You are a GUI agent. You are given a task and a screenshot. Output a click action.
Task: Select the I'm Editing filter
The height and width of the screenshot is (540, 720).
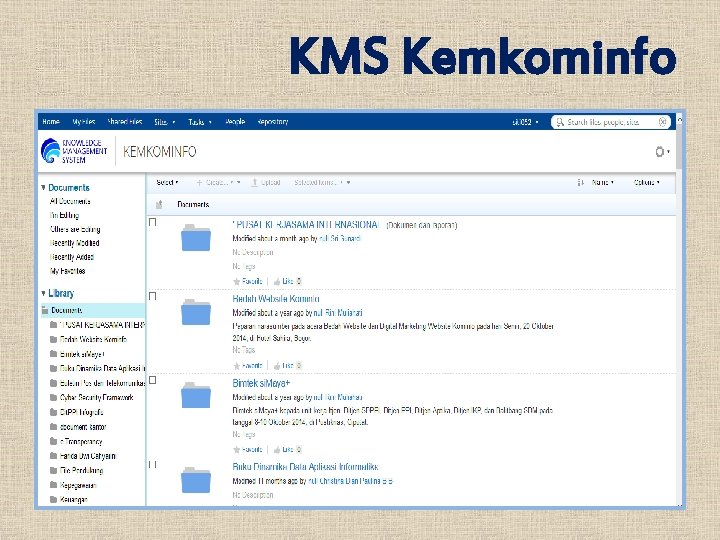pyautogui.click(x=64, y=215)
